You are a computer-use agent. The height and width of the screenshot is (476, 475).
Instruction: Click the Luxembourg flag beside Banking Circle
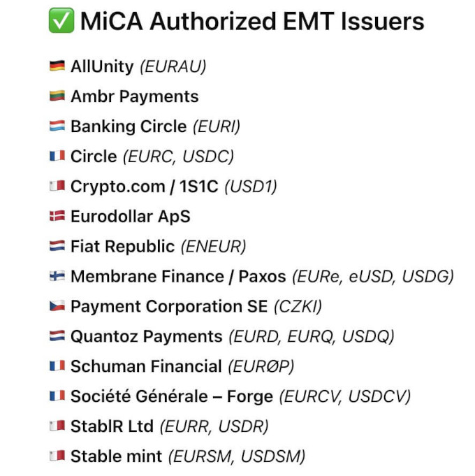pyautogui.click(x=57, y=126)
